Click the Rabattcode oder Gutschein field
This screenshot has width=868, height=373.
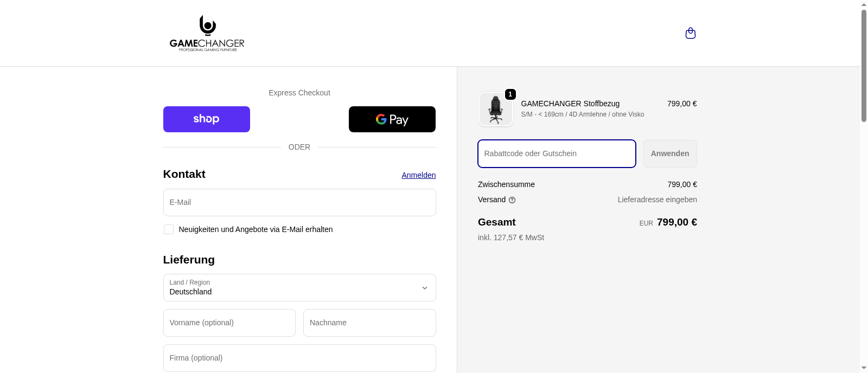coord(556,153)
